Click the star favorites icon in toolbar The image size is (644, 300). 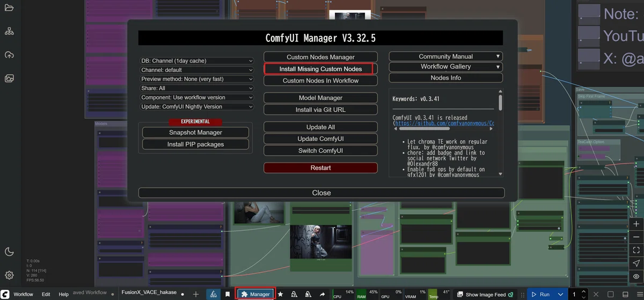tap(280, 294)
